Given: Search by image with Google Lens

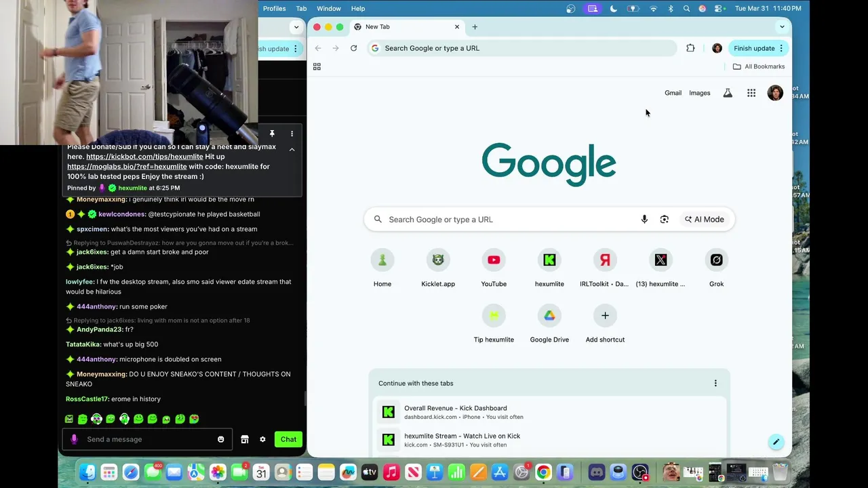Looking at the screenshot, I should click(665, 220).
